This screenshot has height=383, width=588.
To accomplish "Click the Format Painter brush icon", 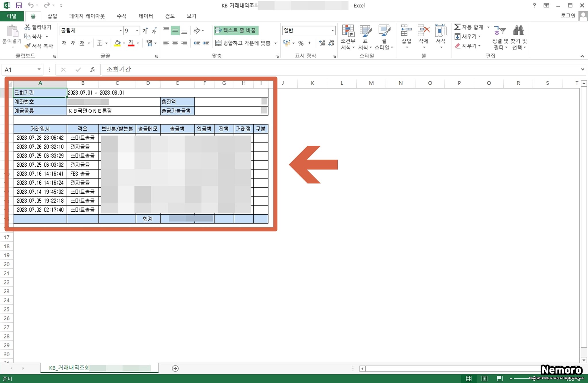I will (x=28, y=46).
